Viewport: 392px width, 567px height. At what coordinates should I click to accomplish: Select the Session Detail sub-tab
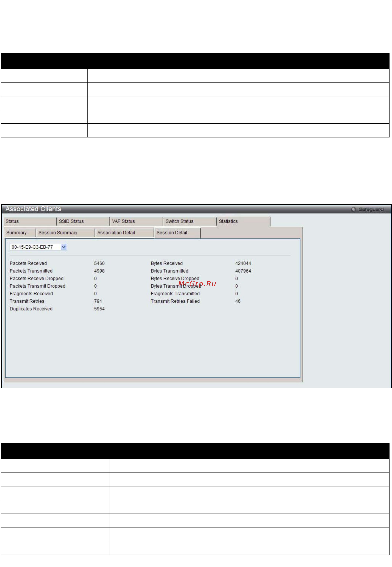click(x=177, y=233)
